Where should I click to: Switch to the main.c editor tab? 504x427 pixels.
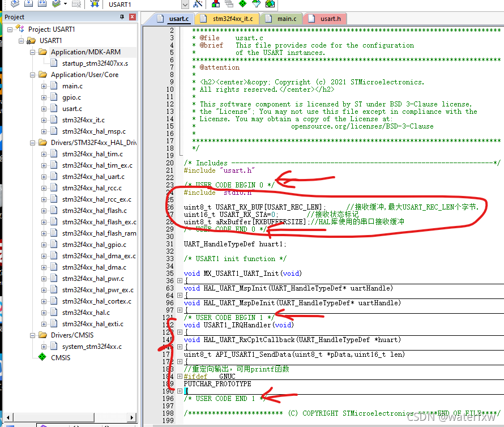click(281, 19)
